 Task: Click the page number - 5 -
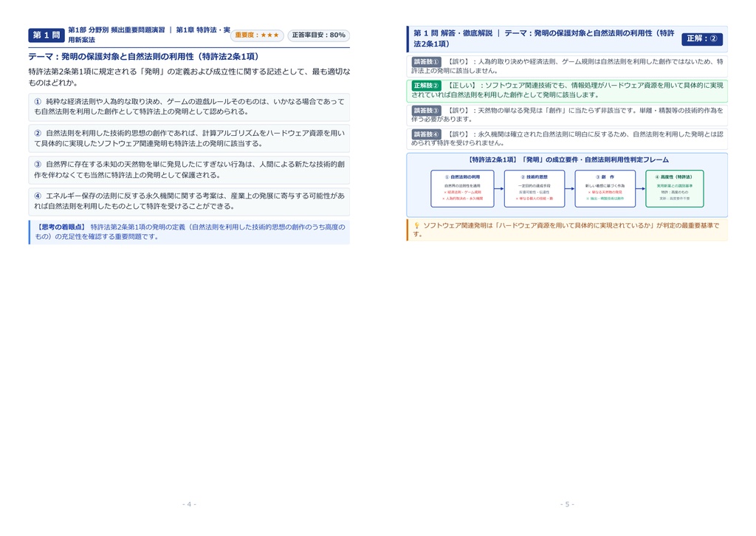point(567,504)
